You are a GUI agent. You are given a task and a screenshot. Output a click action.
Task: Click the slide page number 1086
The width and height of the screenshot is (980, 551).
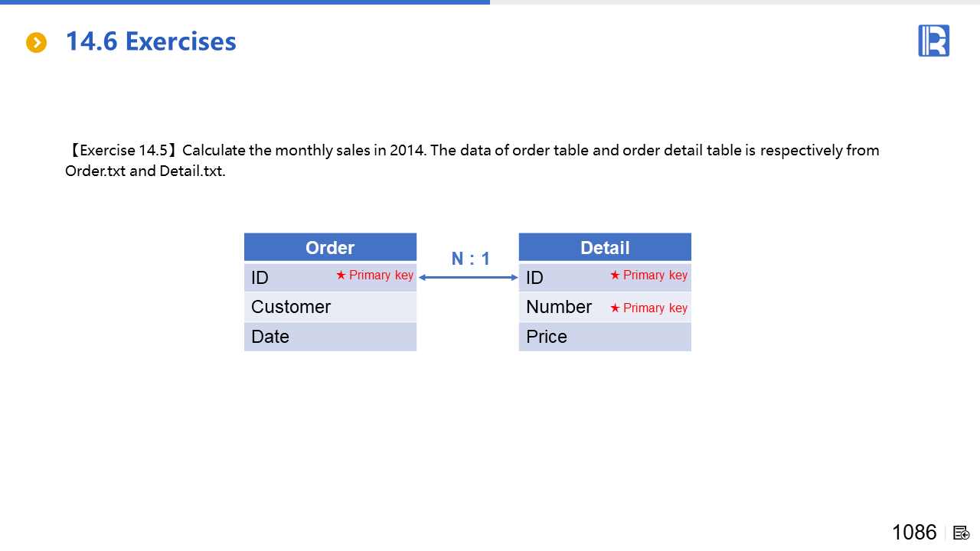tap(914, 533)
